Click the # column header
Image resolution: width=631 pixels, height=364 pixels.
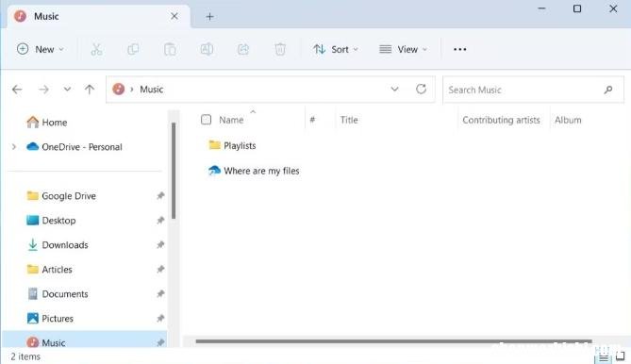pyautogui.click(x=313, y=120)
